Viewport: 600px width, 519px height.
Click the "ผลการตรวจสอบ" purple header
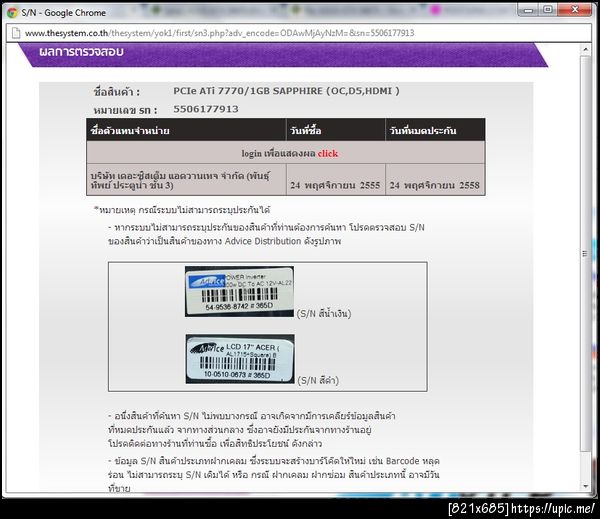click(81, 52)
